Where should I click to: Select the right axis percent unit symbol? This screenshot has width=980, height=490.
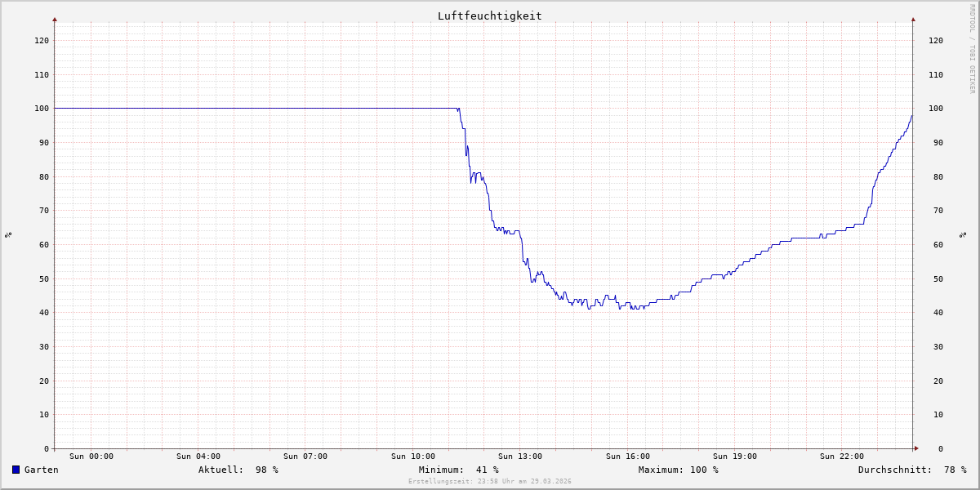pos(964,234)
